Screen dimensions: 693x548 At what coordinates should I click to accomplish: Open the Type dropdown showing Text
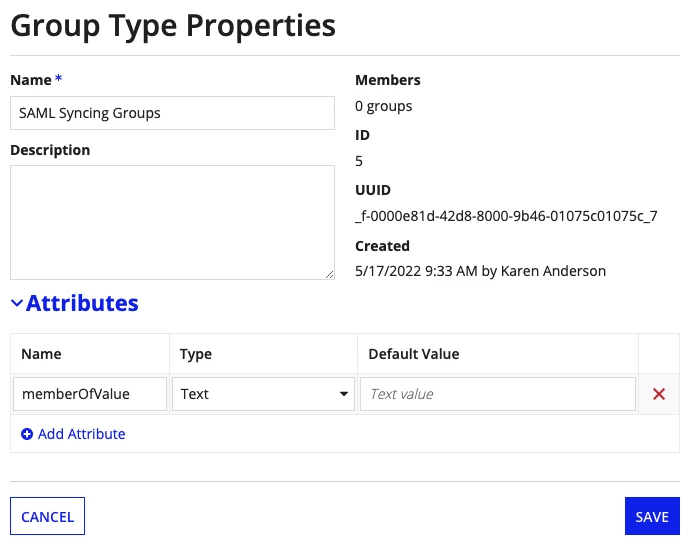point(263,394)
